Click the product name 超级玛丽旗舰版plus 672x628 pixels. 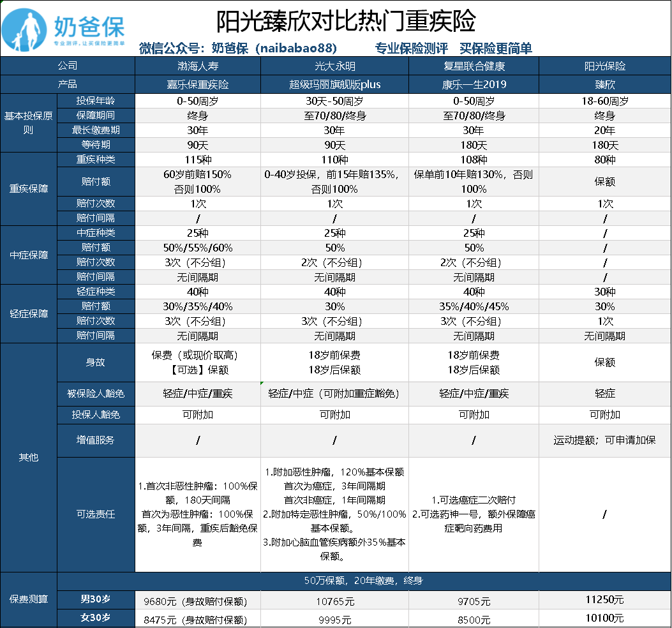point(334,84)
